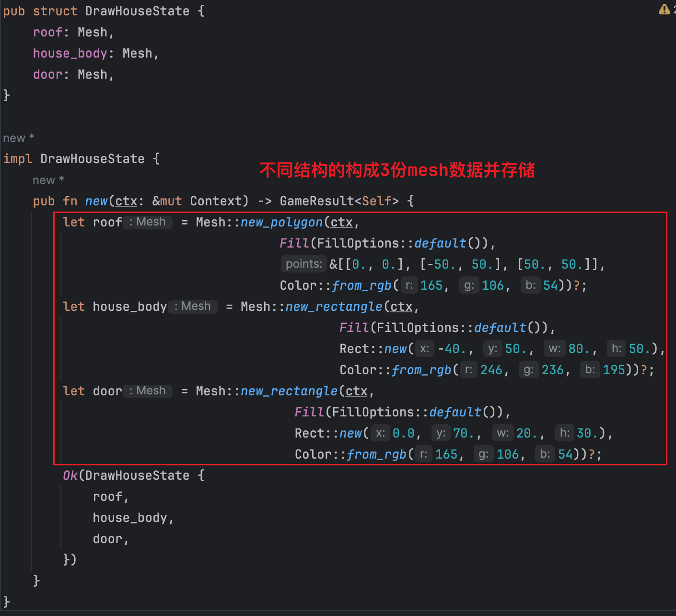
Task: Click 'new_rectangle' in door line
Action: tap(289, 391)
